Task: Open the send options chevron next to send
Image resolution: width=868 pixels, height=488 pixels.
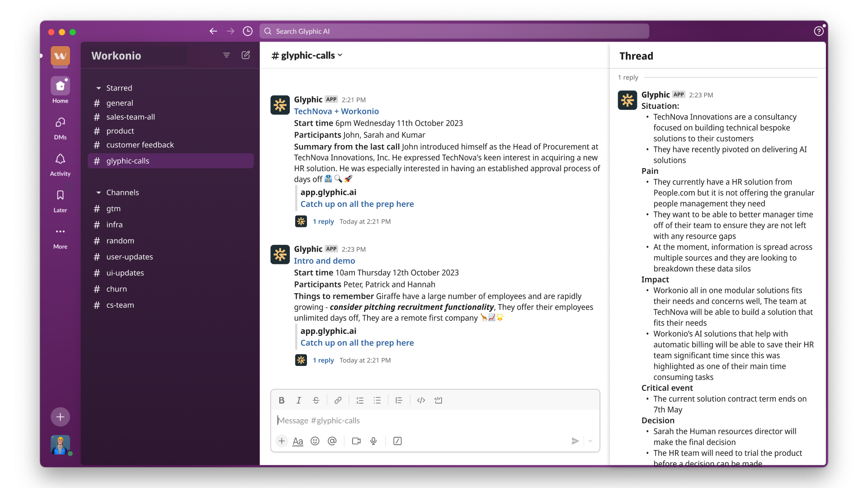Action: (590, 441)
